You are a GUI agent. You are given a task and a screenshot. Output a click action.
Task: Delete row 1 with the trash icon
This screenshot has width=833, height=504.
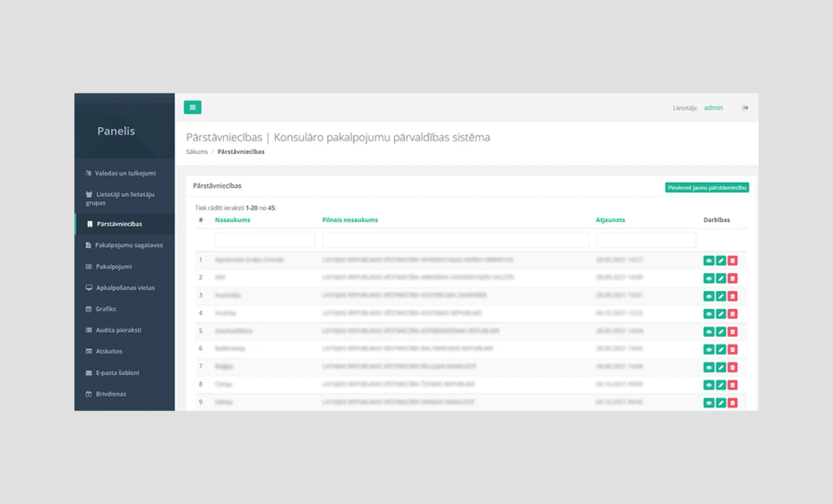tap(732, 261)
